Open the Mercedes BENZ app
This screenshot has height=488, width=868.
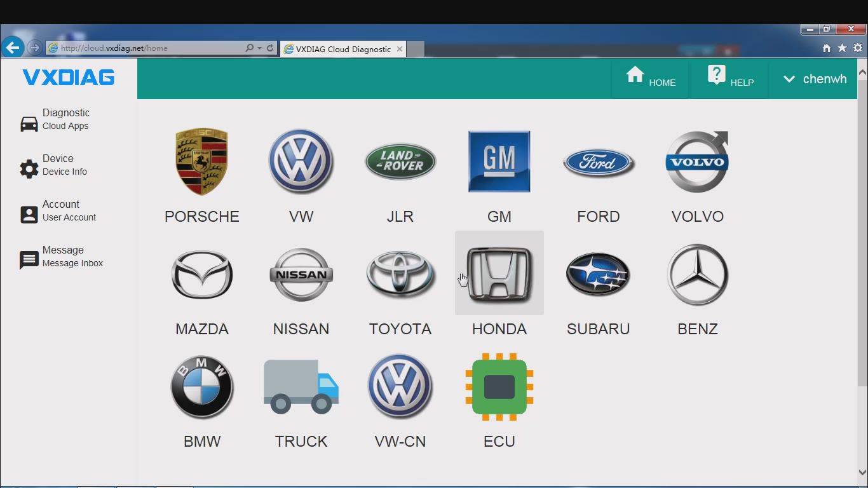[x=697, y=274]
